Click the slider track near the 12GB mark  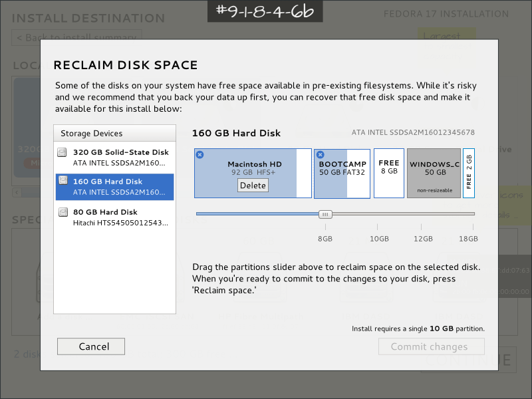423,214
